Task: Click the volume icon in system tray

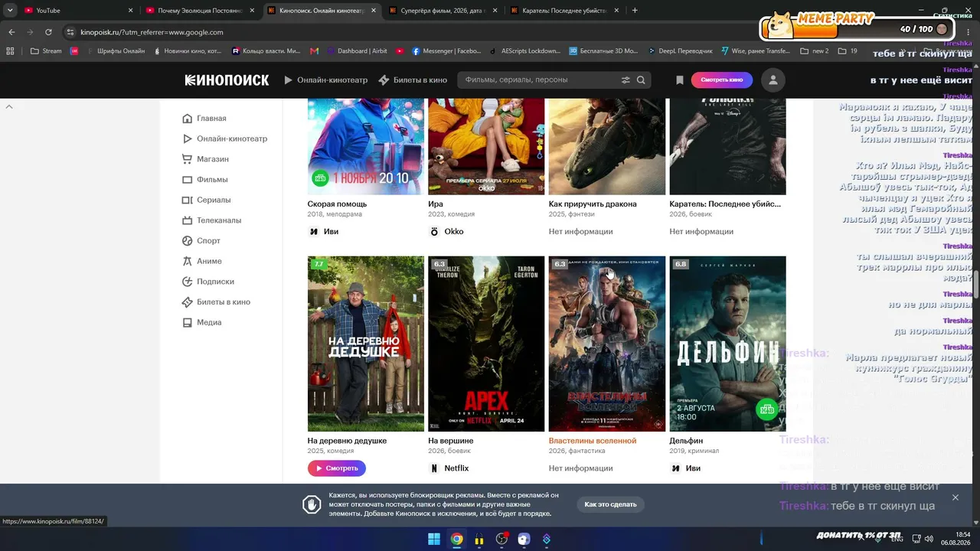Action: click(929, 539)
